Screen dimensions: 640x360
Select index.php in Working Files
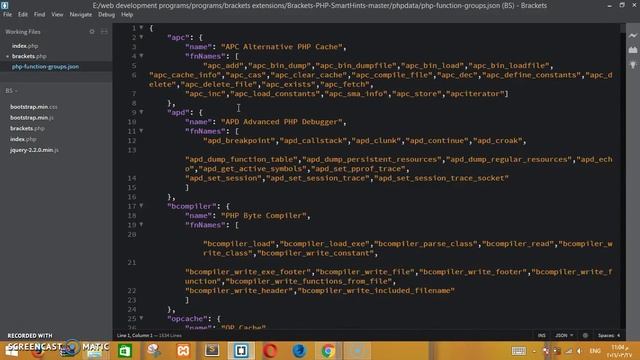[25, 46]
